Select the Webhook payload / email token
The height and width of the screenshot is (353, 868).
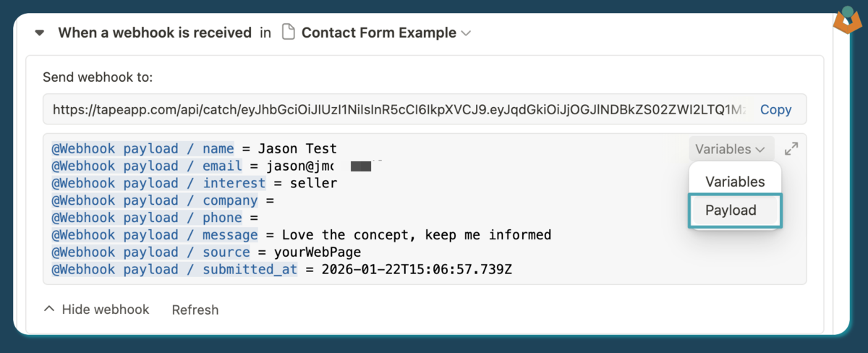pos(146,166)
